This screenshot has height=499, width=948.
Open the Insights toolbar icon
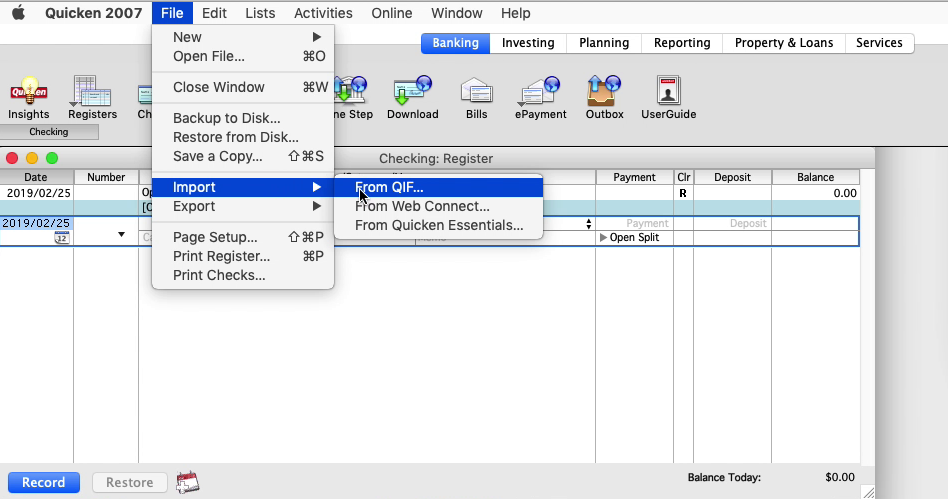tap(28, 97)
